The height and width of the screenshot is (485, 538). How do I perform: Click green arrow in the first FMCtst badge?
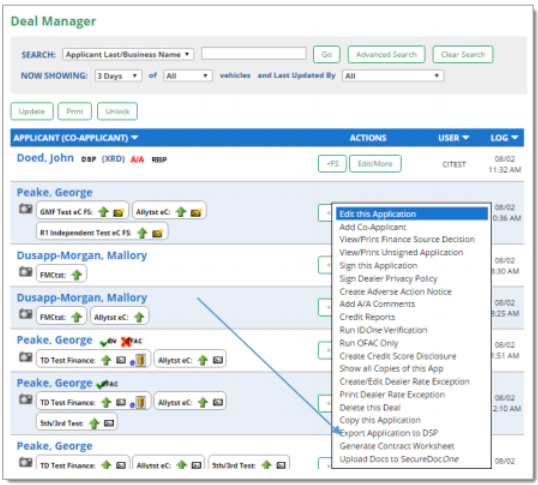click(77, 275)
